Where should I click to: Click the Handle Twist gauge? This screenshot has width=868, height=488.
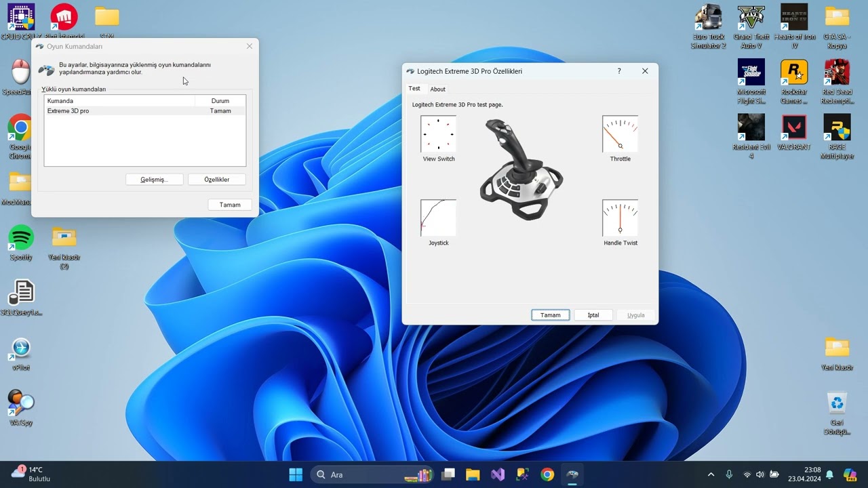pos(620,218)
